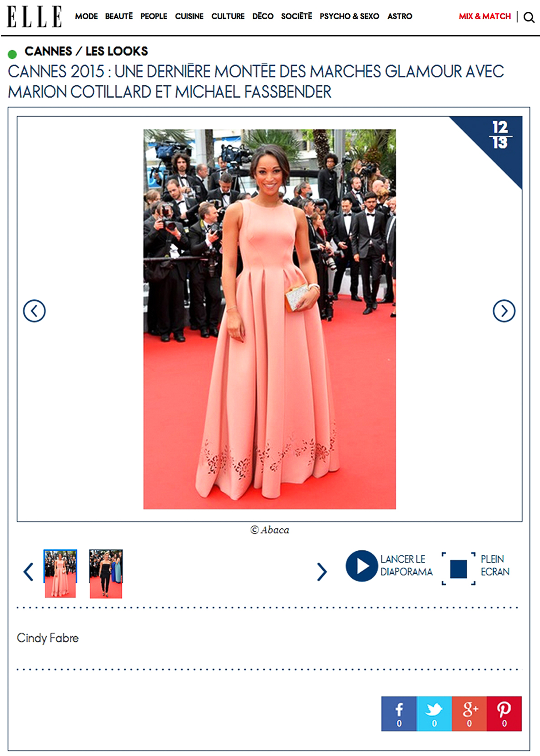Move thumbnail strip back with left chevron

[x=28, y=571]
